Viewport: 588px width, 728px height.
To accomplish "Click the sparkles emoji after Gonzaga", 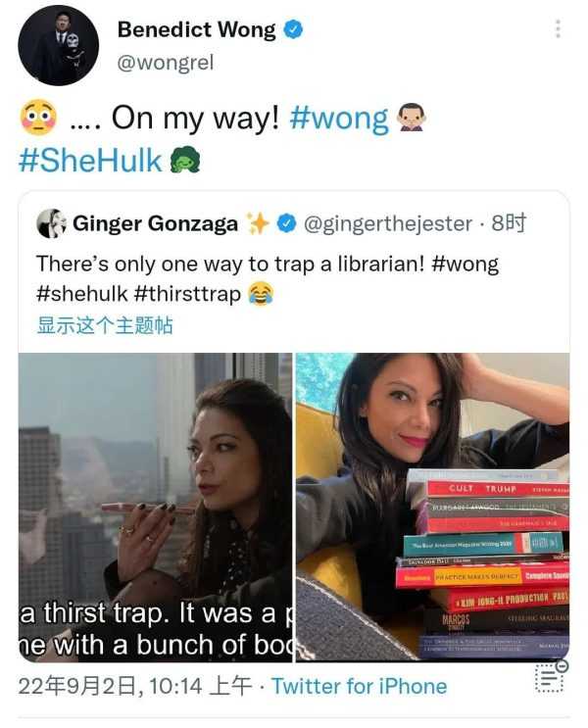I will coord(259,223).
